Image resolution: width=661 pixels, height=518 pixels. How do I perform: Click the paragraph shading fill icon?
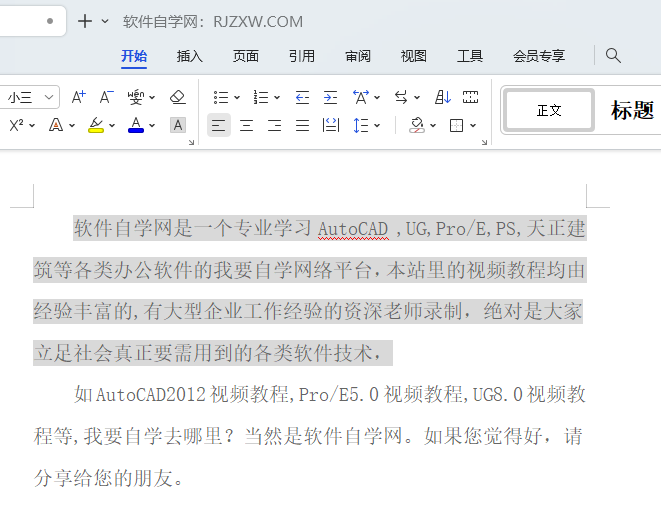tap(417, 125)
